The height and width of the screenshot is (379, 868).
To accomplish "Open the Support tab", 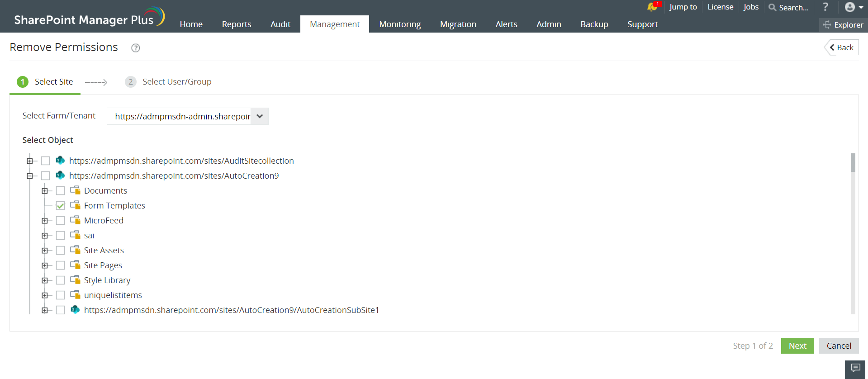I will pos(643,24).
